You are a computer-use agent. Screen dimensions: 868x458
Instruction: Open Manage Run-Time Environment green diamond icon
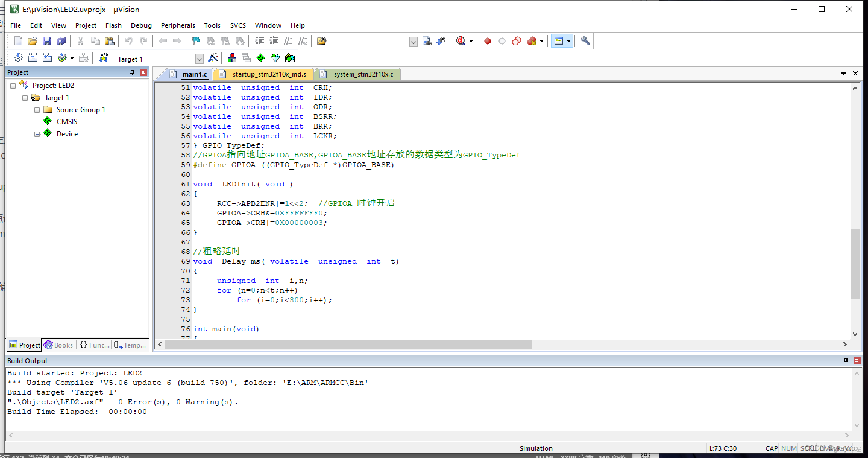(260, 58)
